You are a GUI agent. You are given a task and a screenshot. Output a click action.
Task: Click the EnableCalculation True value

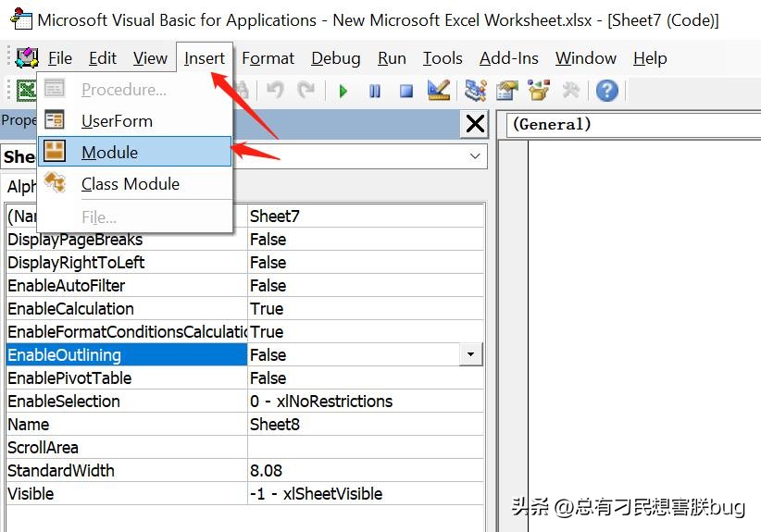[x=366, y=308]
